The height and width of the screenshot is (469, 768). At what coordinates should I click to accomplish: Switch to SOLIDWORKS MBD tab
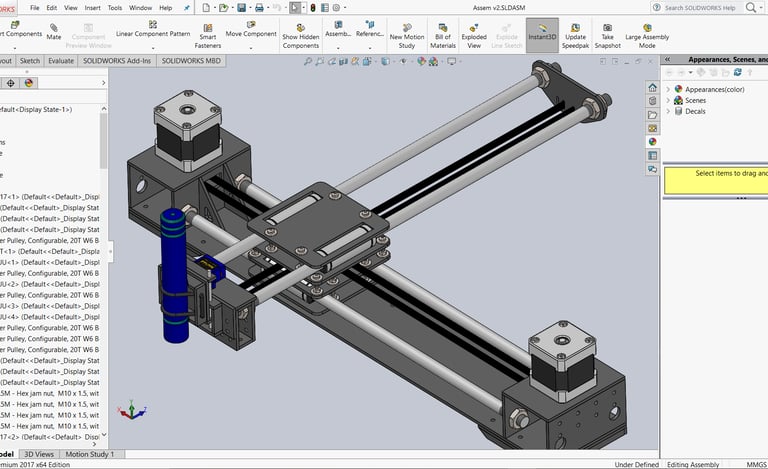[191, 61]
